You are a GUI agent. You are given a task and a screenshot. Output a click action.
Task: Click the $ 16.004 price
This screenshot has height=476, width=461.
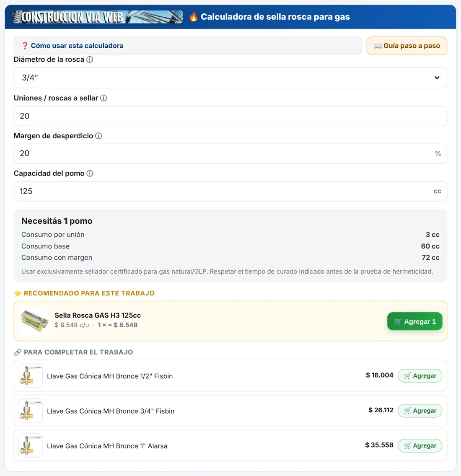tap(380, 375)
